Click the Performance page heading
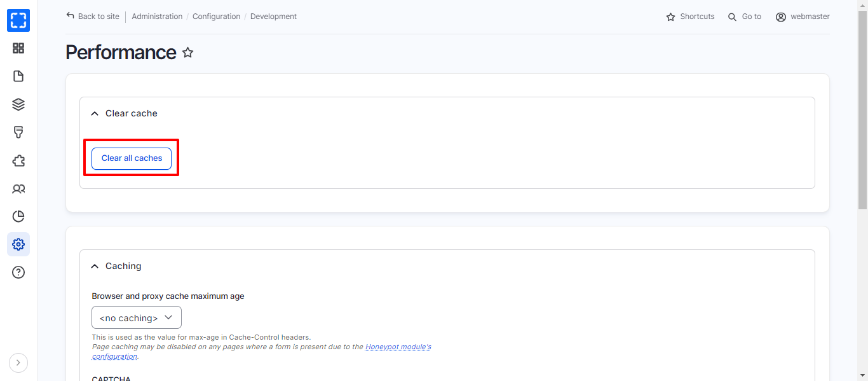868x381 pixels. click(x=121, y=52)
